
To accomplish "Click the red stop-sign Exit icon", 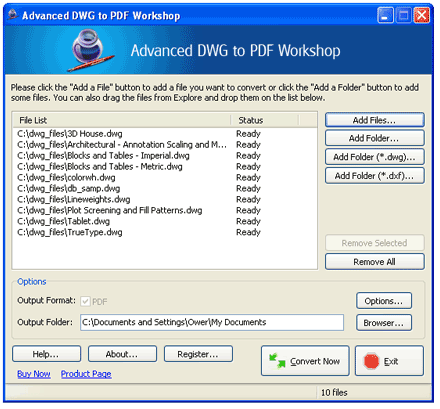I will (371, 361).
